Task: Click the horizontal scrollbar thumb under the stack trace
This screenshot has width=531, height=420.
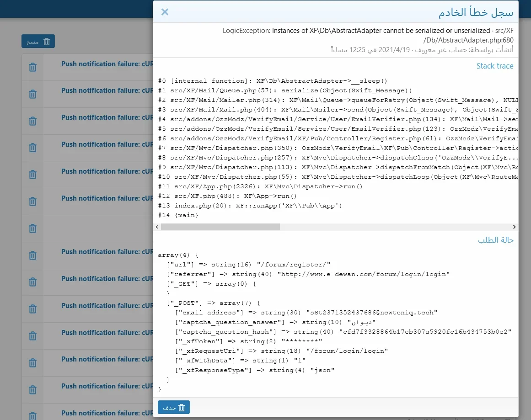Action: [220, 227]
